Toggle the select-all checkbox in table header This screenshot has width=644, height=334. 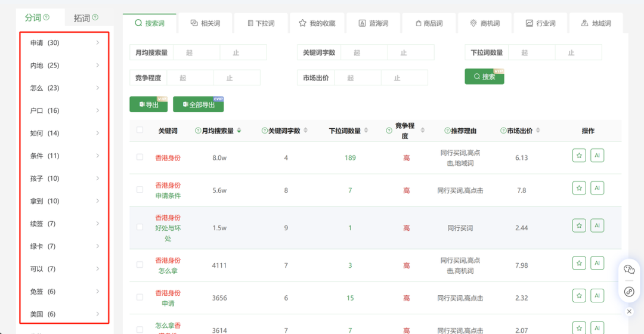pyautogui.click(x=140, y=130)
